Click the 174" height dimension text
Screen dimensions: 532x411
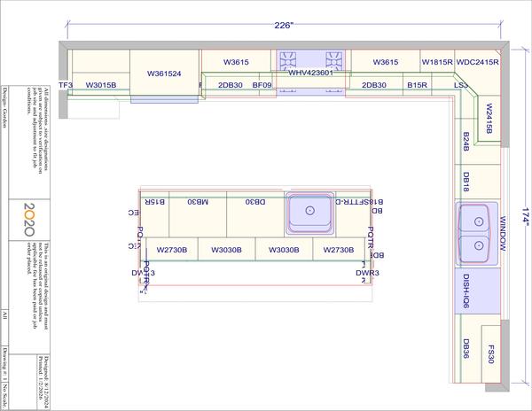[524, 213]
